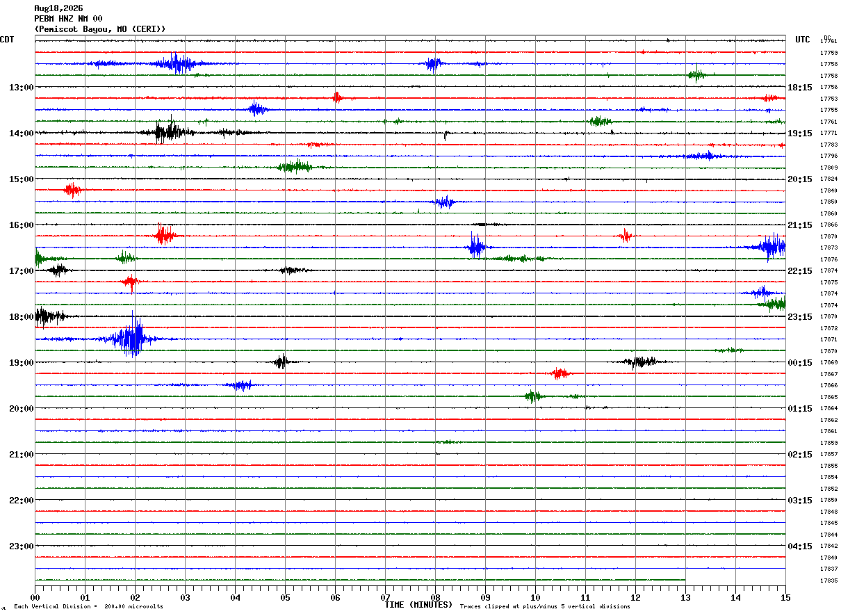
Task: Click the Pemiscot Bayou, MO (CERI) label
Action: click(x=100, y=29)
